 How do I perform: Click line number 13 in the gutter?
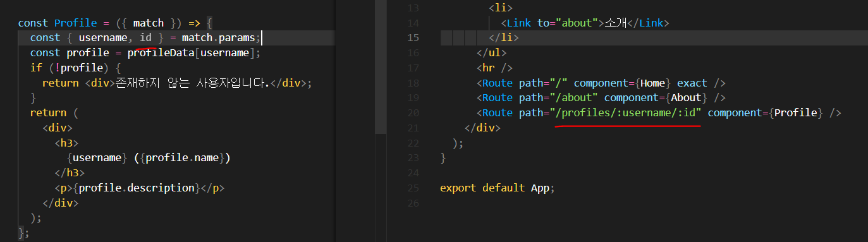413,8
